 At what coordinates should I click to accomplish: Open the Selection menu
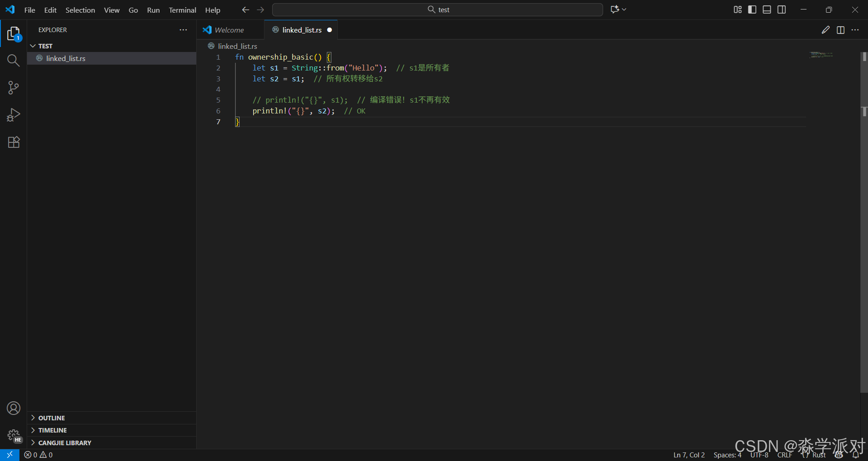point(80,10)
